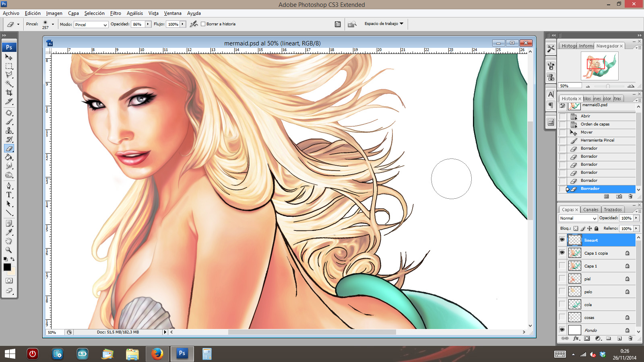The image size is (644, 362).
Task: Create a new snapshot in Historia panel
Action: tap(619, 197)
